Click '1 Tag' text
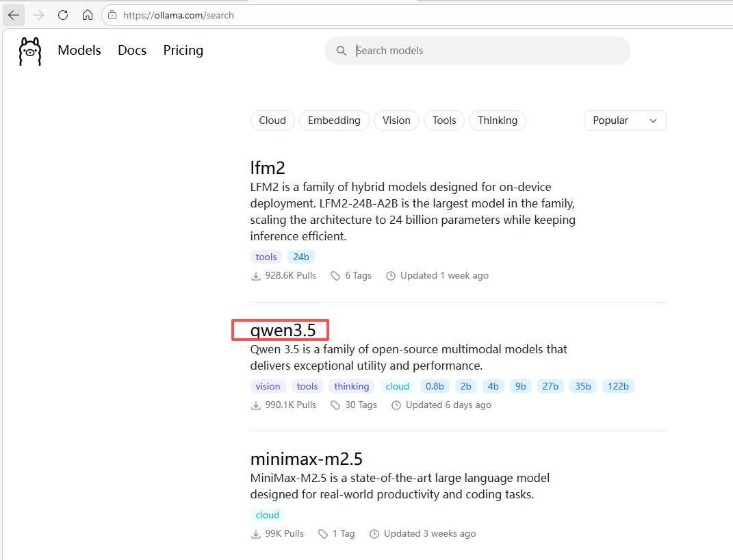The width and height of the screenshot is (733, 560). (x=344, y=534)
